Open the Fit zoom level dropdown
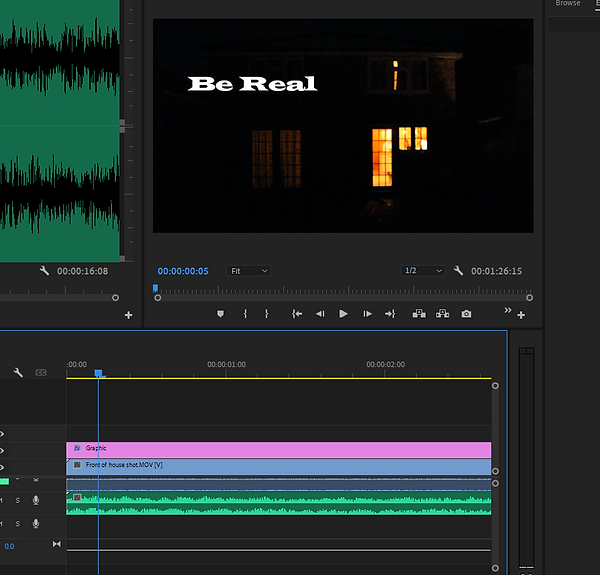Viewport: 600px width, 575px height. (248, 271)
